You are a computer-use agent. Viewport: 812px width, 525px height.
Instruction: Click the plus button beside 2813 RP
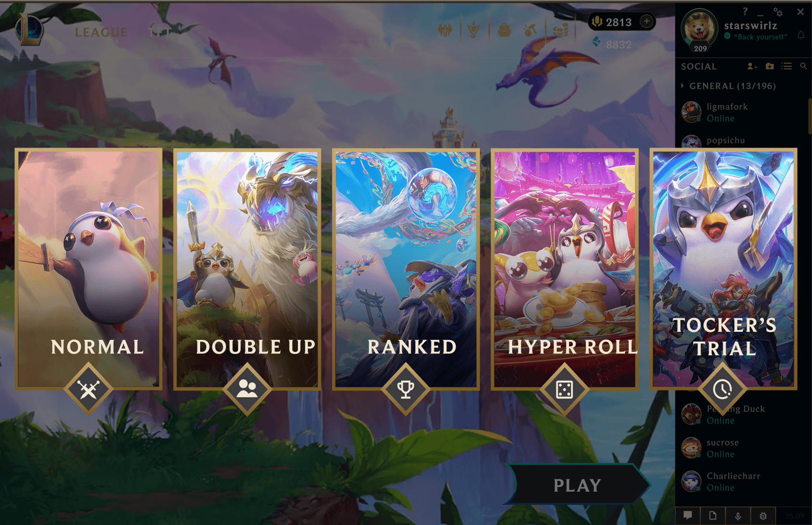pos(647,21)
